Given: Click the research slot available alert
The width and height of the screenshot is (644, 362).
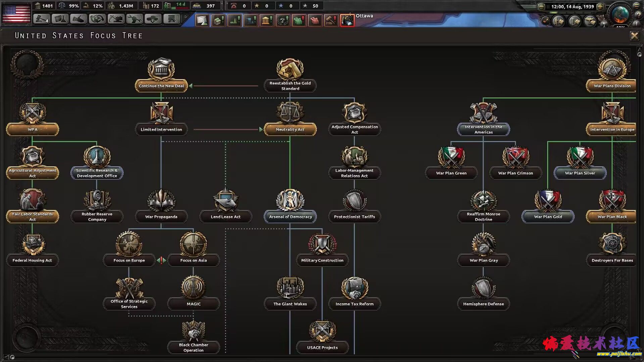Looking at the screenshot, I should click(202, 20).
